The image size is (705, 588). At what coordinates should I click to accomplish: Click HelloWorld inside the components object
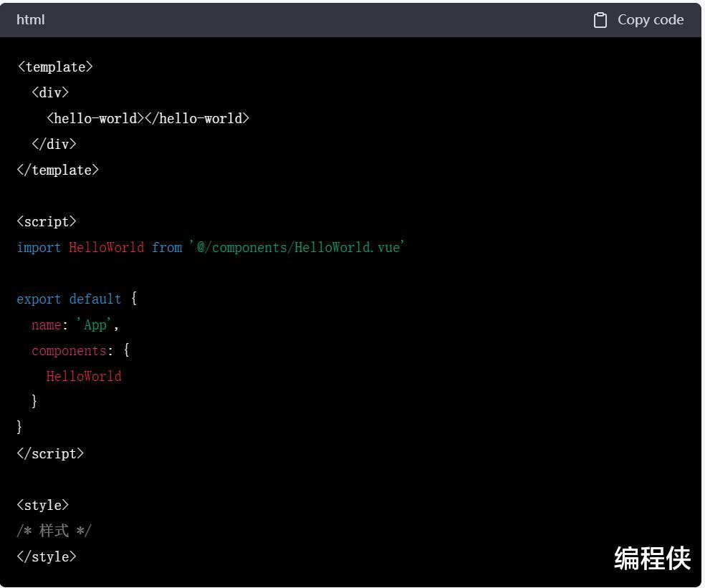84,376
